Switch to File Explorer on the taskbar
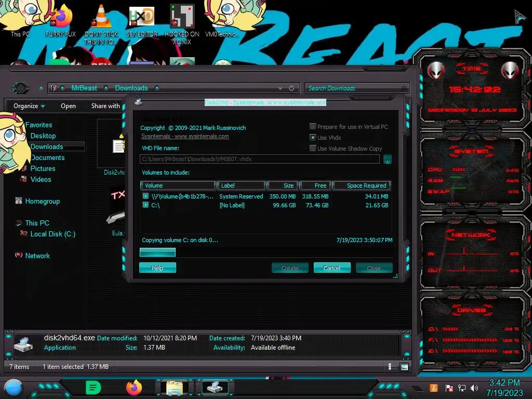 pyautogui.click(x=175, y=388)
